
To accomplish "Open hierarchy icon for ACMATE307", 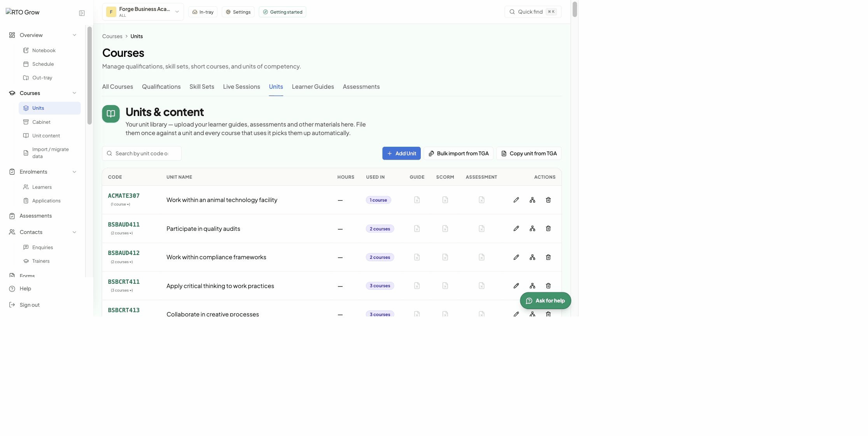I will tap(532, 200).
